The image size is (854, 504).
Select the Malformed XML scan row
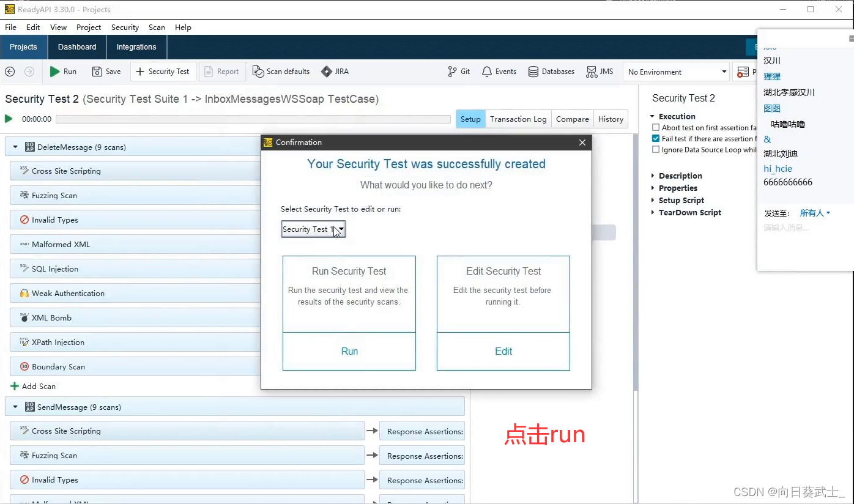coord(135,245)
